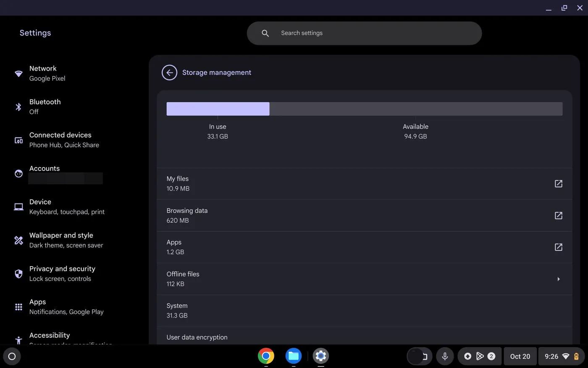The width and height of the screenshot is (588, 368).
Task: Select the Network Wi-Fi icon in sidebar
Action: click(x=18, y=74)
